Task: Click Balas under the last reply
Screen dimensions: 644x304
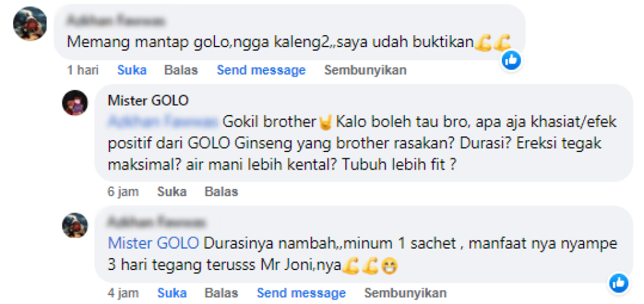Action: click(221, 293)
